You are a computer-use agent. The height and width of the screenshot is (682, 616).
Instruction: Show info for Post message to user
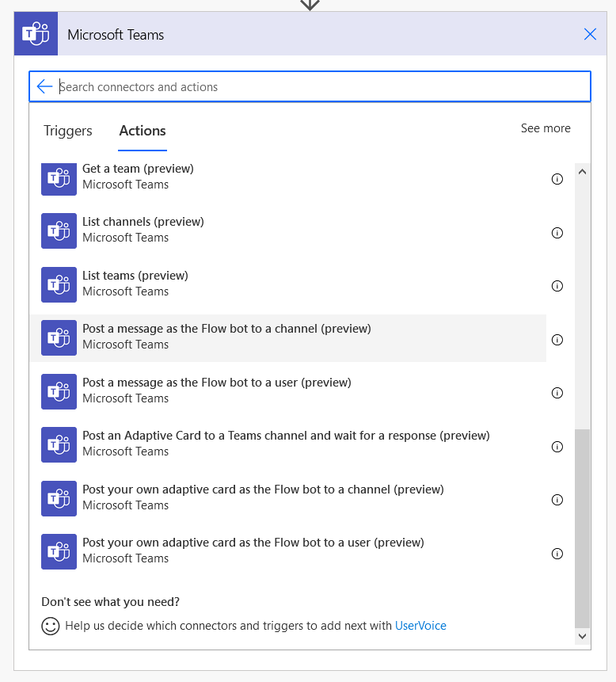click(x=557, y=393)
